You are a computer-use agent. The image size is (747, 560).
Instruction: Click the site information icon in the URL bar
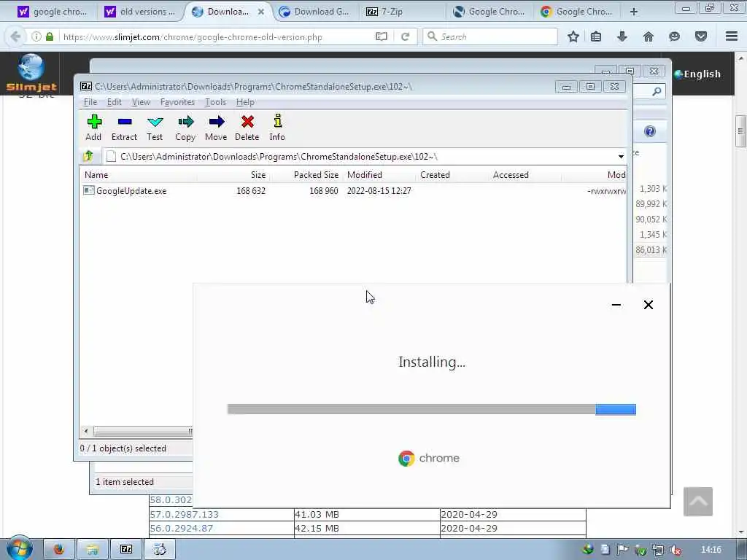36,36
